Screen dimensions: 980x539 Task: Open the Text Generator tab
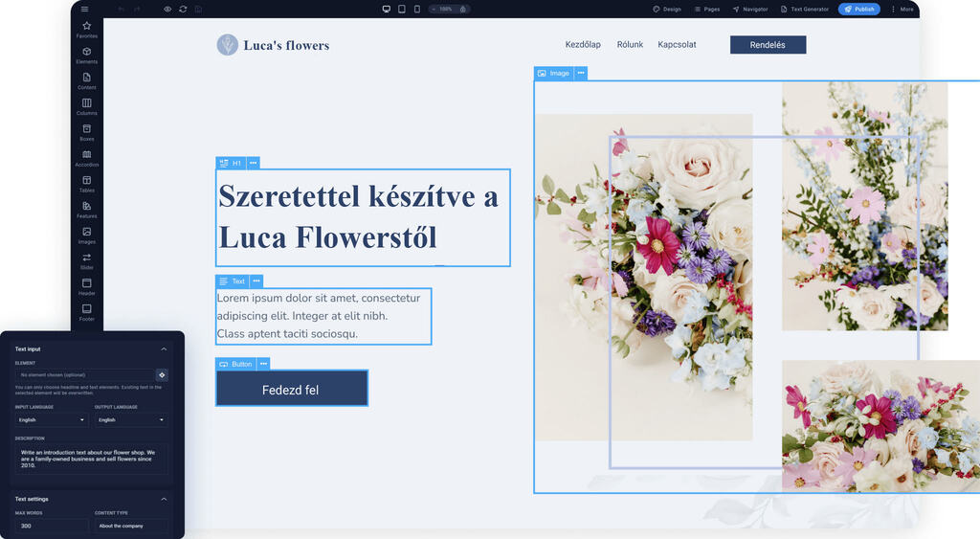(804, 9)
